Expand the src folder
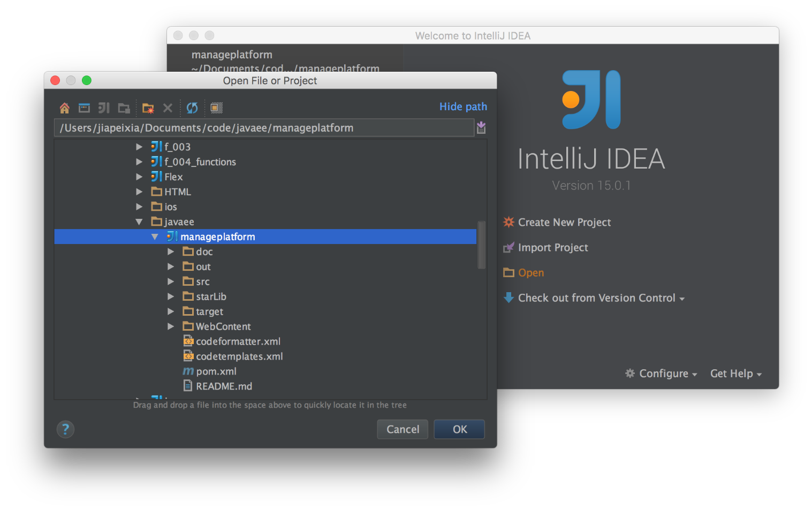 pos(171,281)
